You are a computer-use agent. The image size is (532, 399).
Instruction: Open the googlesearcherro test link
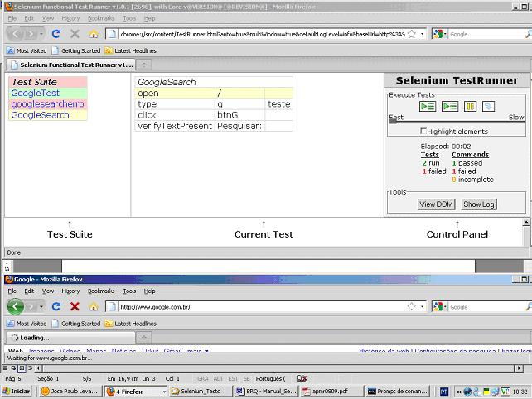click(x=47, y=104)
